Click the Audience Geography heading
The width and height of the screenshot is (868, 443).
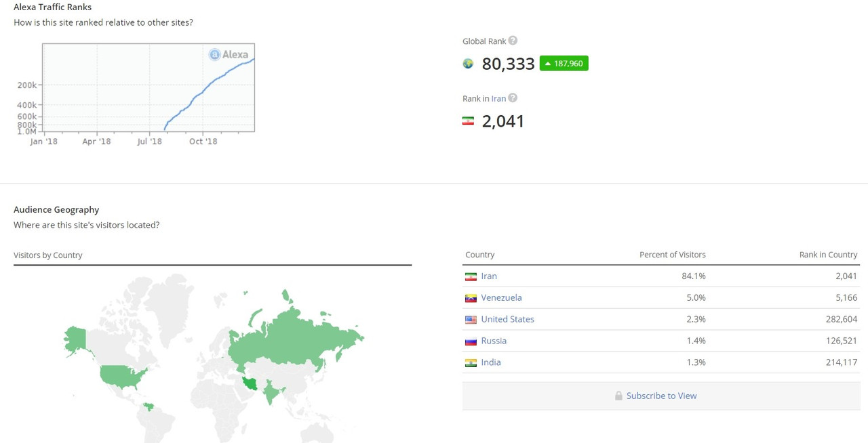(56, 210)
